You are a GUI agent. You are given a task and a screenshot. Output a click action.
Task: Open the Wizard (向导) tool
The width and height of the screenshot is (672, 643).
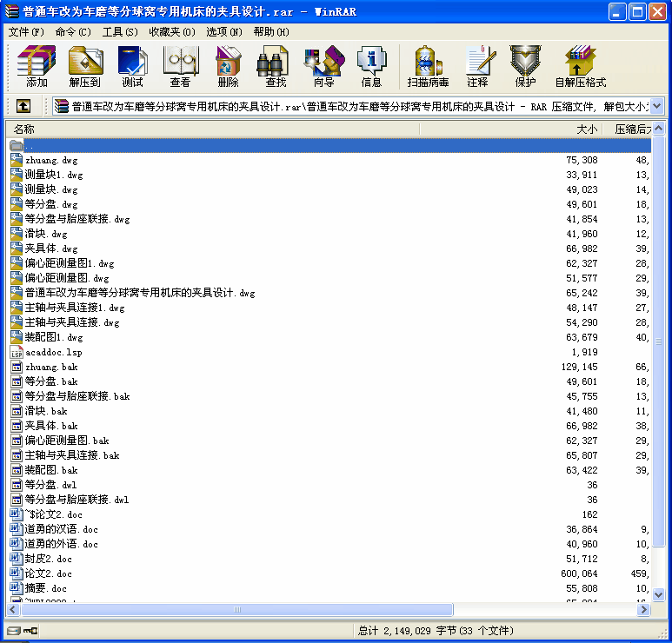[323, 67]
